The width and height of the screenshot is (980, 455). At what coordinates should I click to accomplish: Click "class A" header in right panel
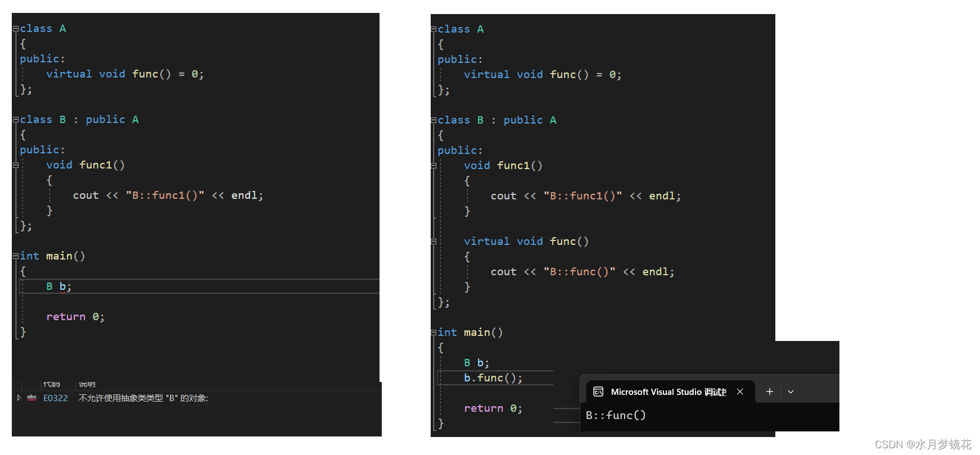pos(461,29)
